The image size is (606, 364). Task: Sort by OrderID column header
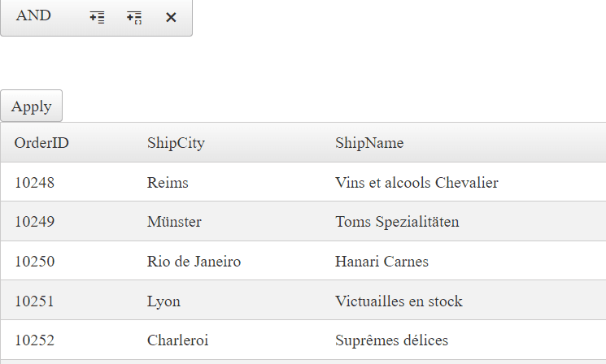(41, 143)
